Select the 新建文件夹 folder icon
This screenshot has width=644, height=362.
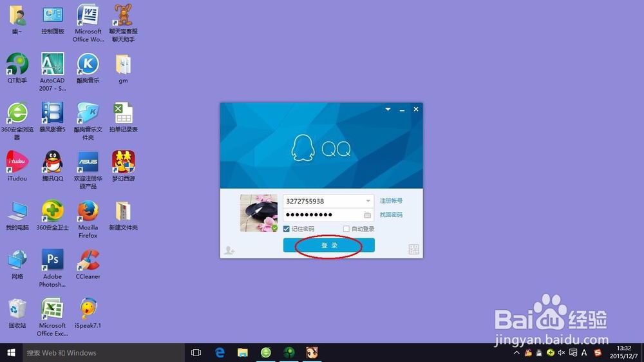point(123,215)
